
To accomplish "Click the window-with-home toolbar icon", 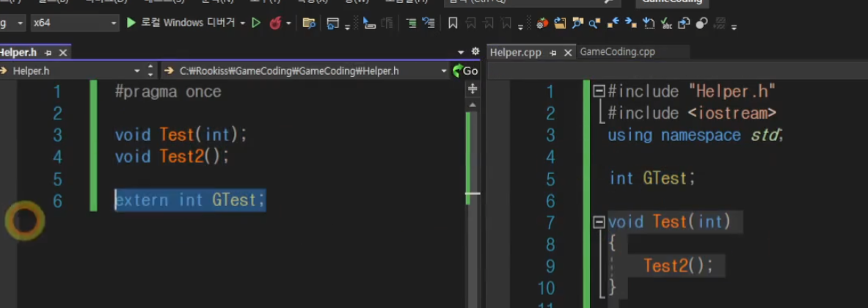I will coord(332,23).
